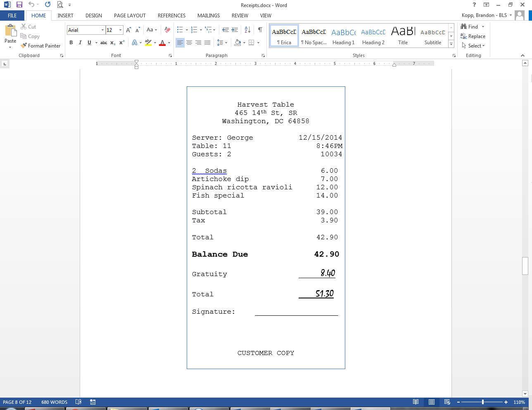Screen dimensions: 532x410
Task: Apply the Heading 1 style
Action: pyautogui.click(x=343, y=36)
